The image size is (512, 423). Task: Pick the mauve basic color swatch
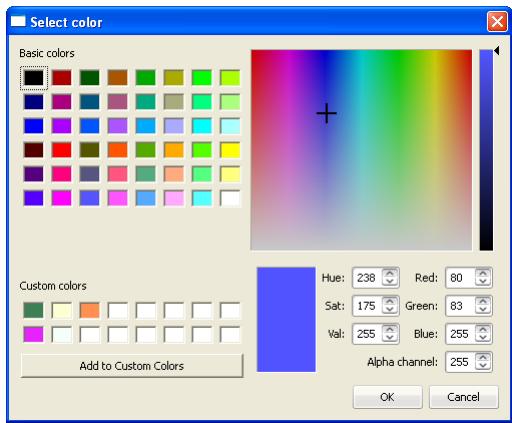click(118, 102)
